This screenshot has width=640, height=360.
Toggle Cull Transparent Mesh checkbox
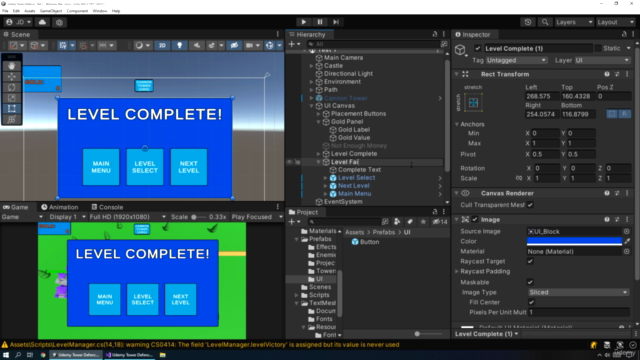(530, 205)
